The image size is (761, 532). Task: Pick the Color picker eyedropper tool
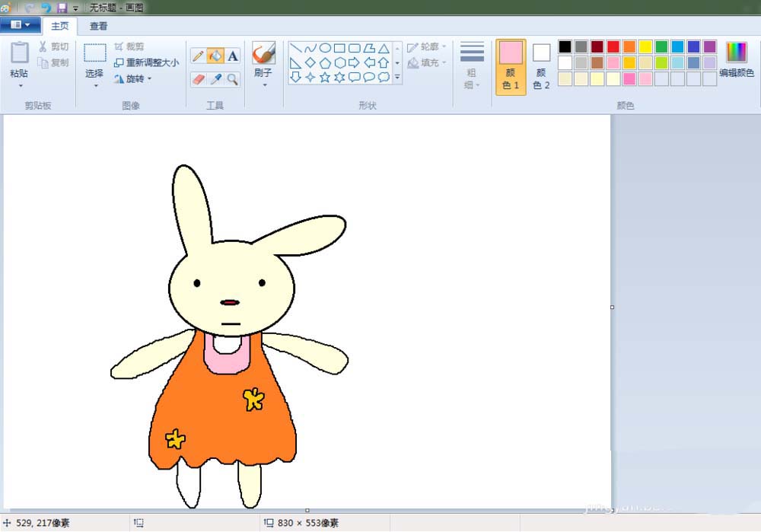(215, 78)
